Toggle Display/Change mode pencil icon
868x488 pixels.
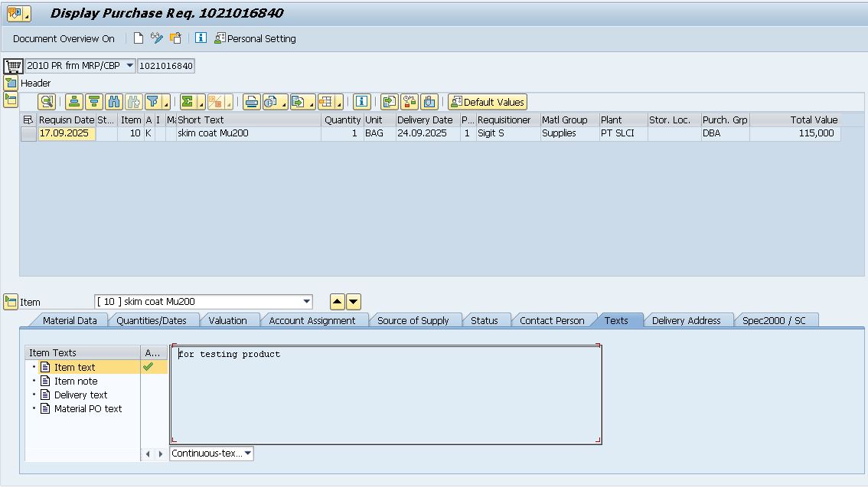pyautogui.click(x=157, y=38)
